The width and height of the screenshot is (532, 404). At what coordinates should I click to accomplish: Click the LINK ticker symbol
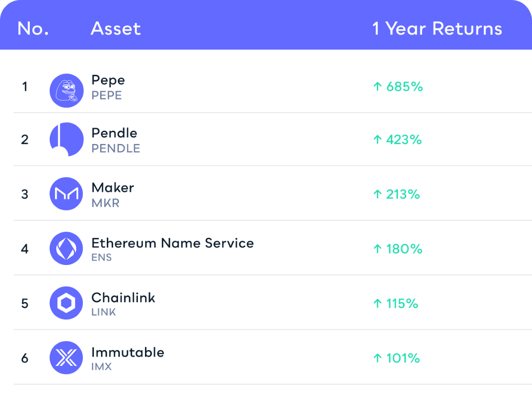click(x=104, y=312)
